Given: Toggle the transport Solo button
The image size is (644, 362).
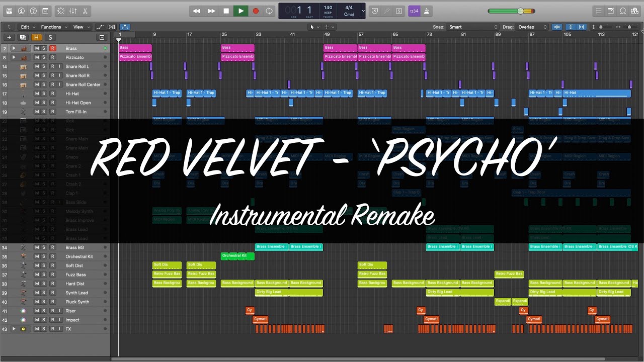Looking at the screenshot, I should 399,11.
